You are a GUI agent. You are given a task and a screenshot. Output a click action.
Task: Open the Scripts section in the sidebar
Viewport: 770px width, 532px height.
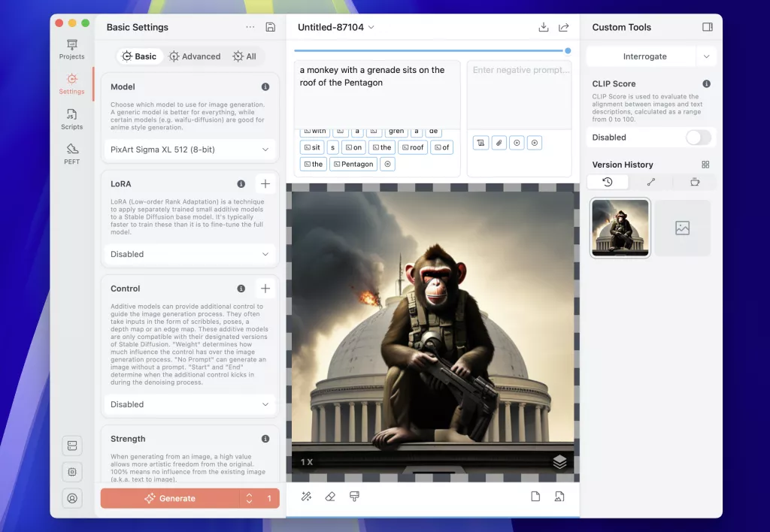point(71,119)
